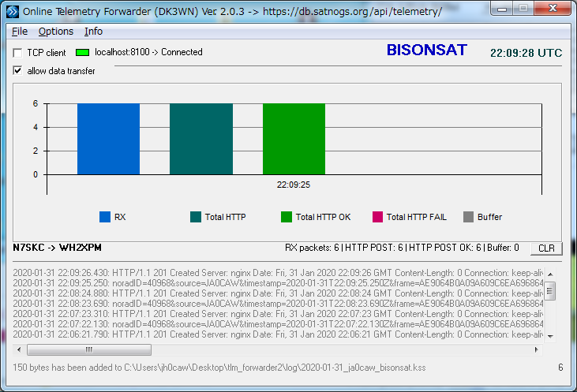577x392 pixels.
Task: Click the BISONSAT satellite name
Action: pos(427,50)
